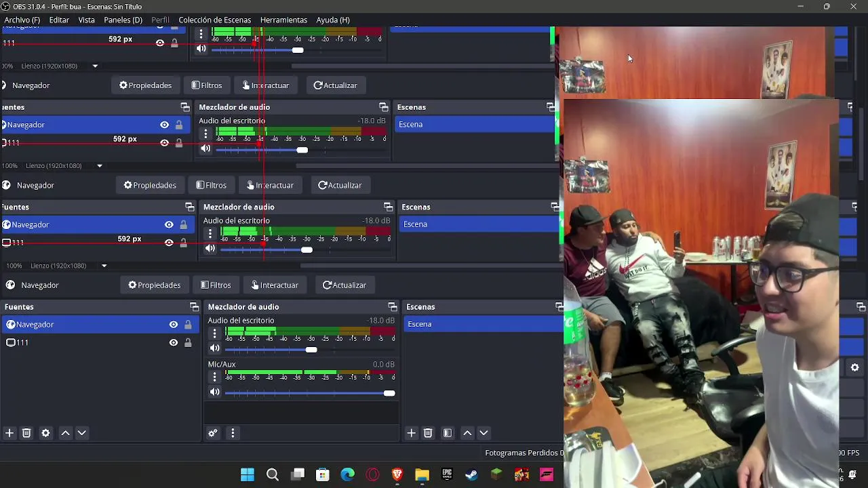This screenshot has height=488, width=868.
Task: Click Propiedades in the lowest source toolbar
Action: [155, 285]
